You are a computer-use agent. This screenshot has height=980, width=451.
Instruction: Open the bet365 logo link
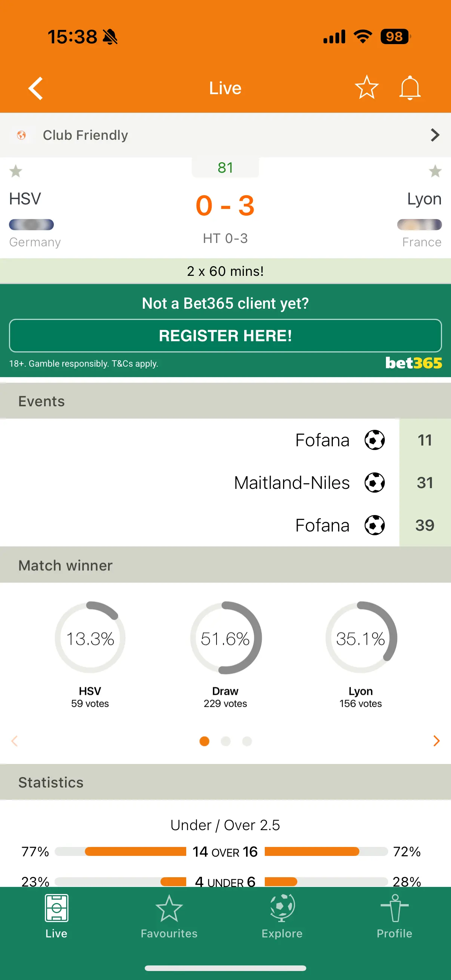coord(413,363)
